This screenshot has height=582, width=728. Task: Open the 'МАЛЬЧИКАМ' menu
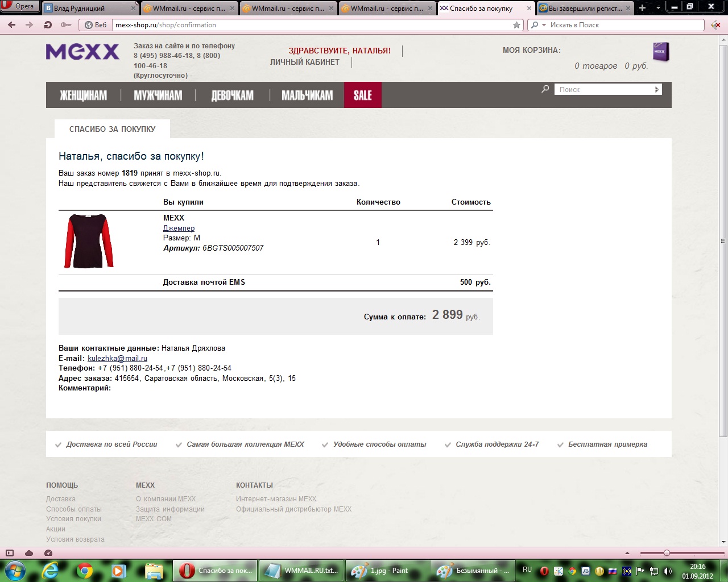coord(307,95)
